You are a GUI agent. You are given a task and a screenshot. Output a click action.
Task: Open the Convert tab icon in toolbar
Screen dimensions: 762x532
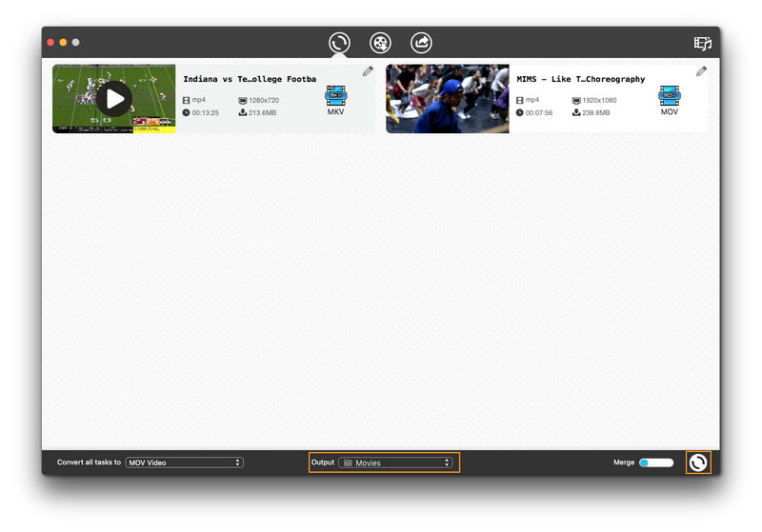point(339,43)
